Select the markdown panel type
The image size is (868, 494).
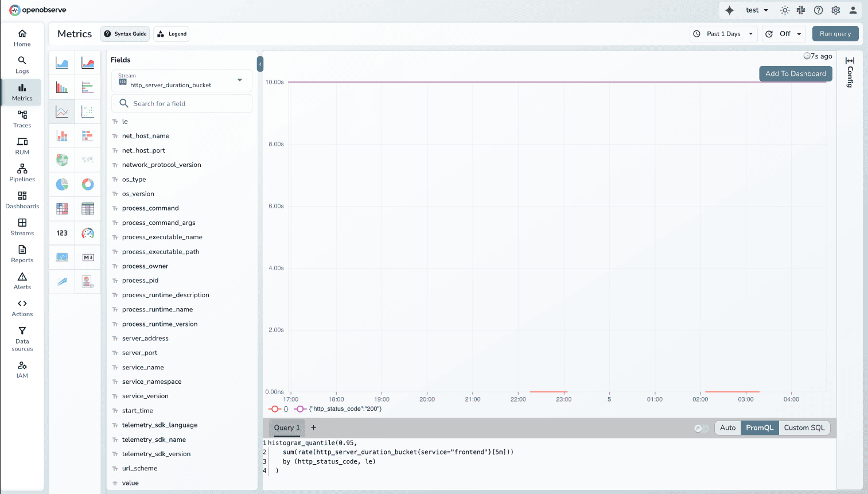point(88,257)
